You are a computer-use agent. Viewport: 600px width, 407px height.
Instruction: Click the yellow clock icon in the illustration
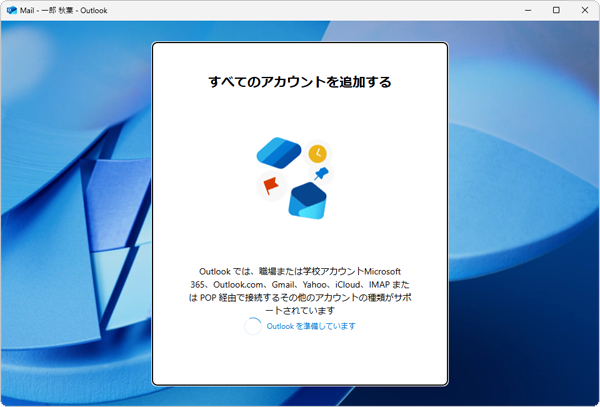click(318, 154)
